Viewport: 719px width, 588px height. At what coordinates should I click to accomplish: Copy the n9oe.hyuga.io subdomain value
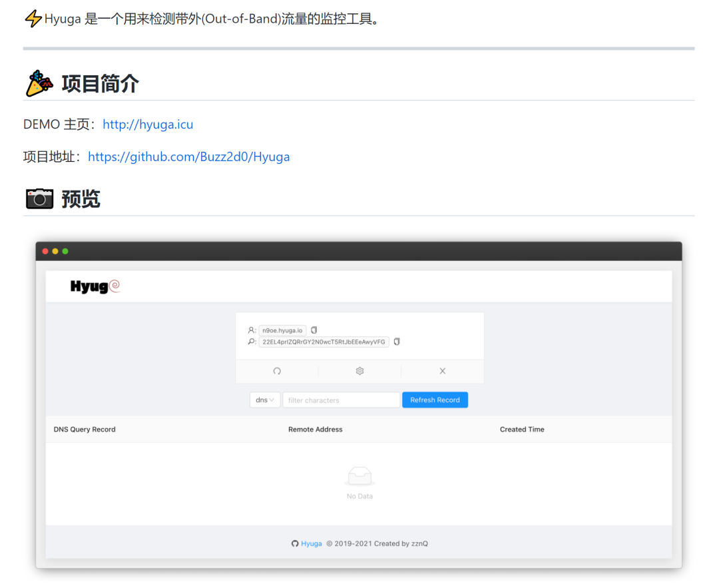[x=314, y=330]
